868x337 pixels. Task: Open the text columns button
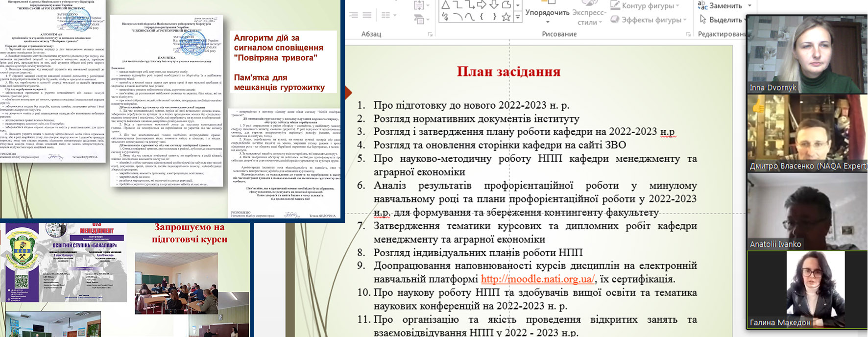coord(389,15)
